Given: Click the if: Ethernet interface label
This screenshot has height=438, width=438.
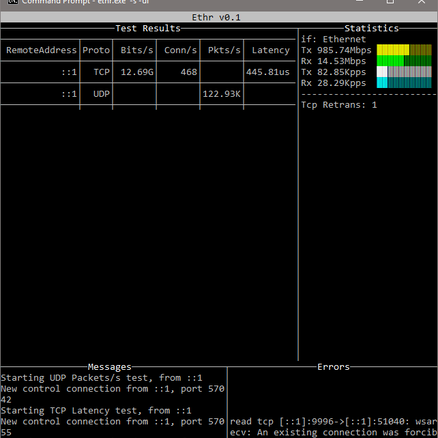Looking at the screenshot, I should [x=333, y=39].
